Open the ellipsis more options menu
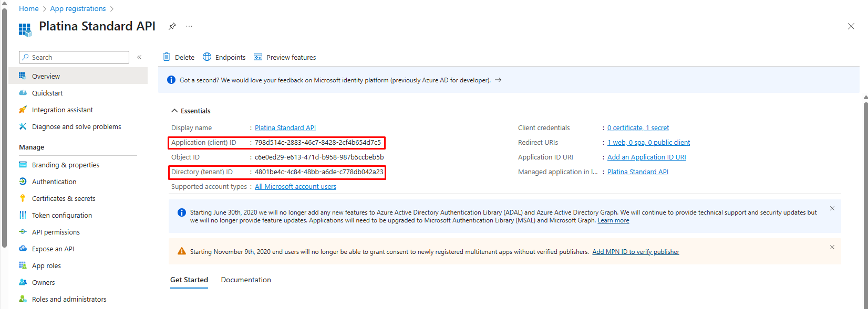The width and height of the screenshot is (868, 309). 189,26
